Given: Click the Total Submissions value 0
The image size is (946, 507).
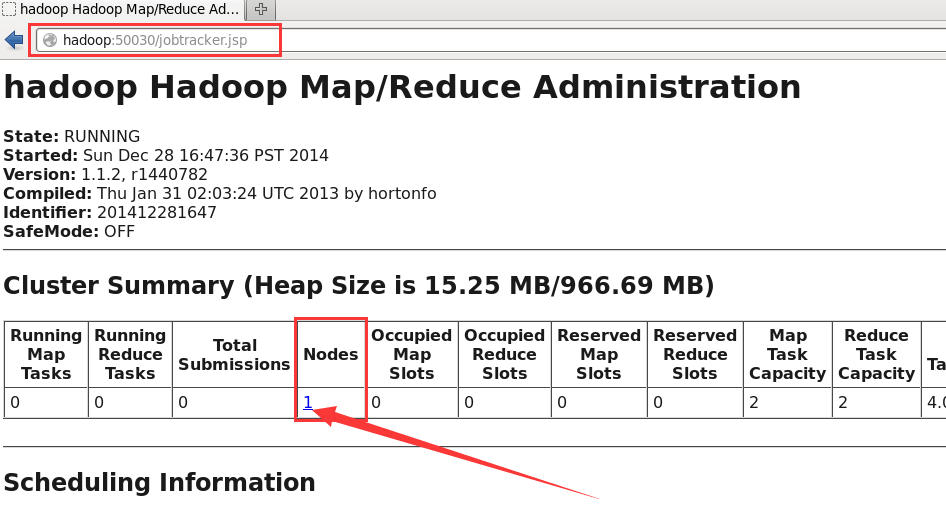Looking at the screenshot, I should coord(183,403).
